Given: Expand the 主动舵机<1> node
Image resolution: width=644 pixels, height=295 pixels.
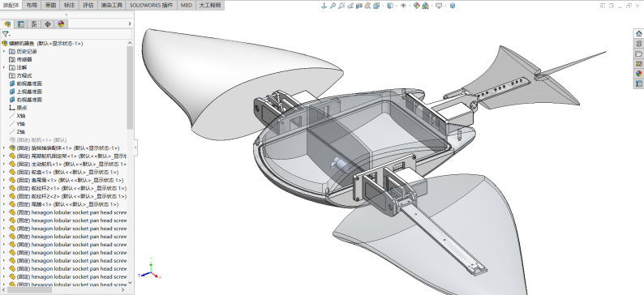Looking at the screenshot, I should pos(4,164).
